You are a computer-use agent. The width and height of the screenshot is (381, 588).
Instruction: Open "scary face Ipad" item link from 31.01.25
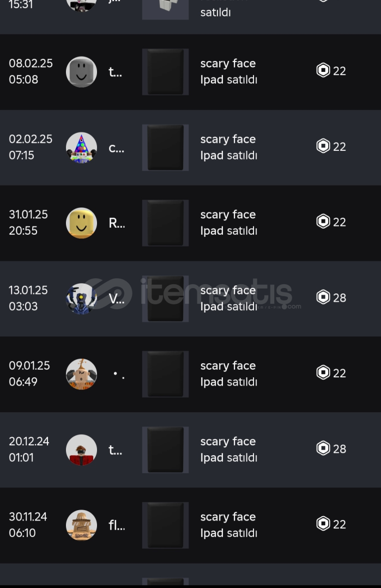pyautogui.click(x=228, y=223)
